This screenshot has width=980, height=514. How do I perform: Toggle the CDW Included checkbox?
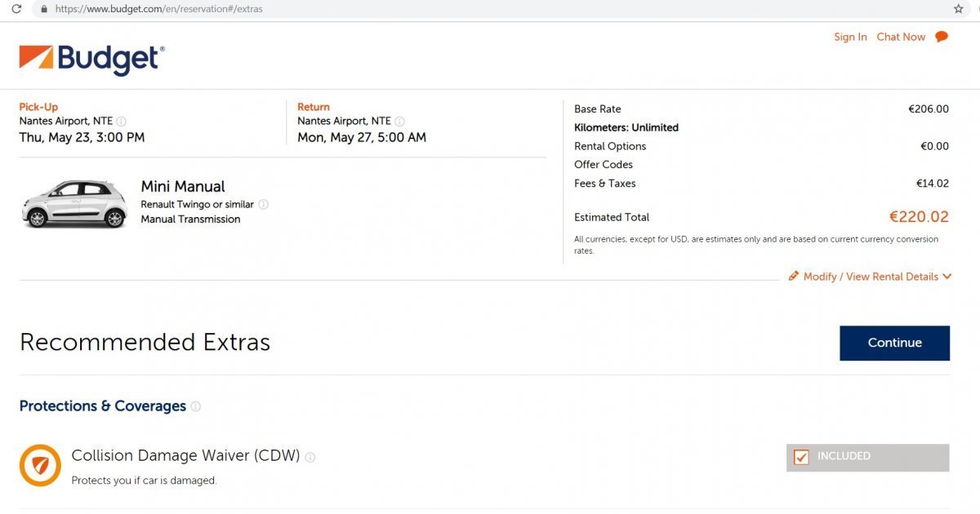coord(801,458)
